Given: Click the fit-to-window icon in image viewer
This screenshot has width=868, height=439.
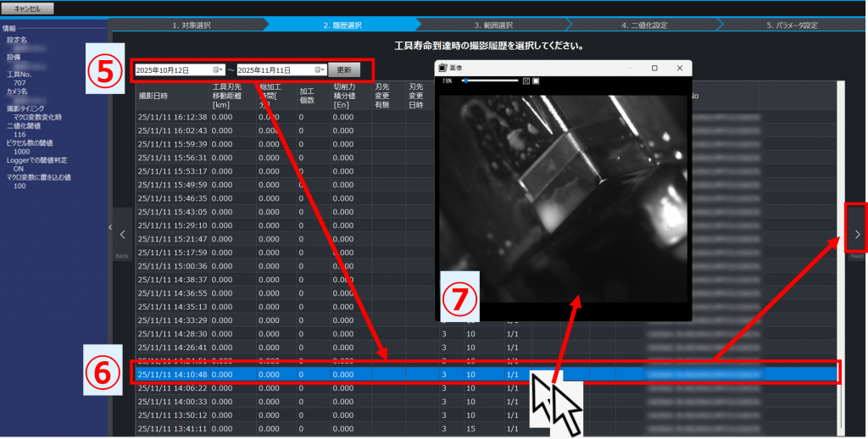Looking at the screenshot, I should coord(526,81).
